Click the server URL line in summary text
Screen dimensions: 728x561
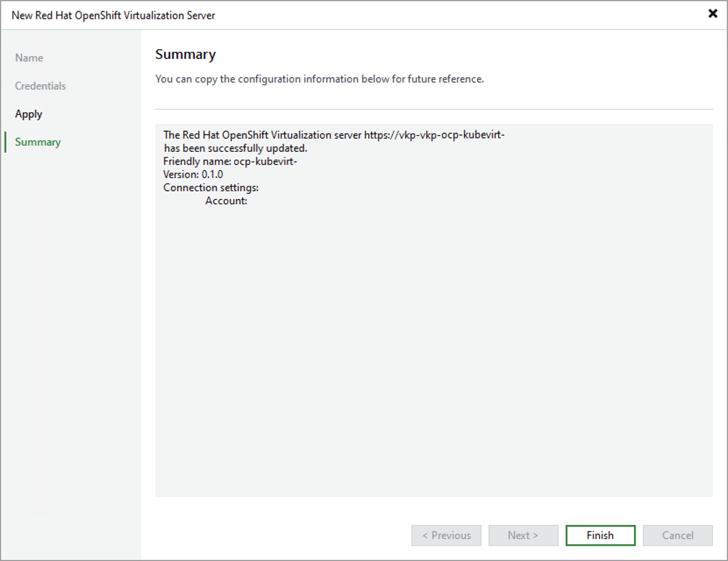334,135
